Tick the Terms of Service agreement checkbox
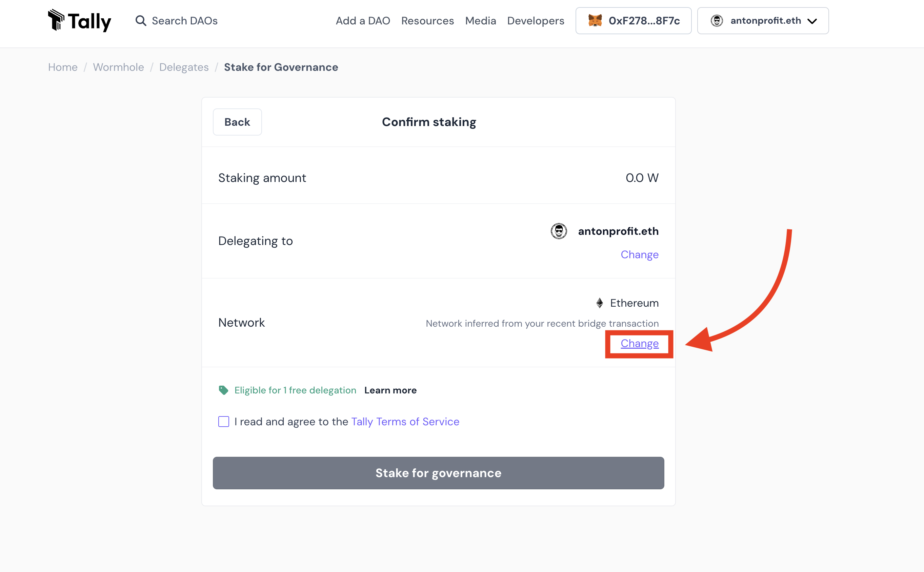 (x=224, y=422)
